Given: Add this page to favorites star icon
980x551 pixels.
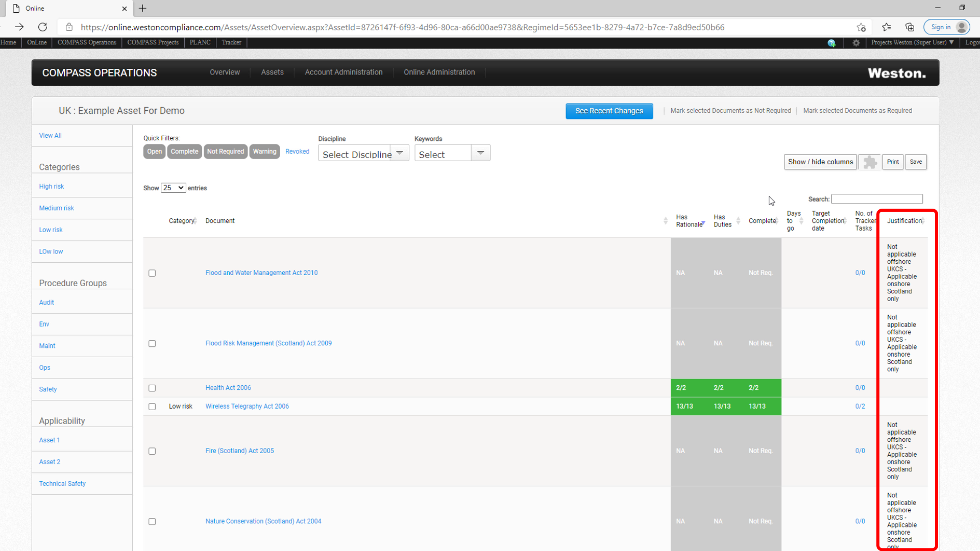Looking at the screenshot, I should pos(861,27).
